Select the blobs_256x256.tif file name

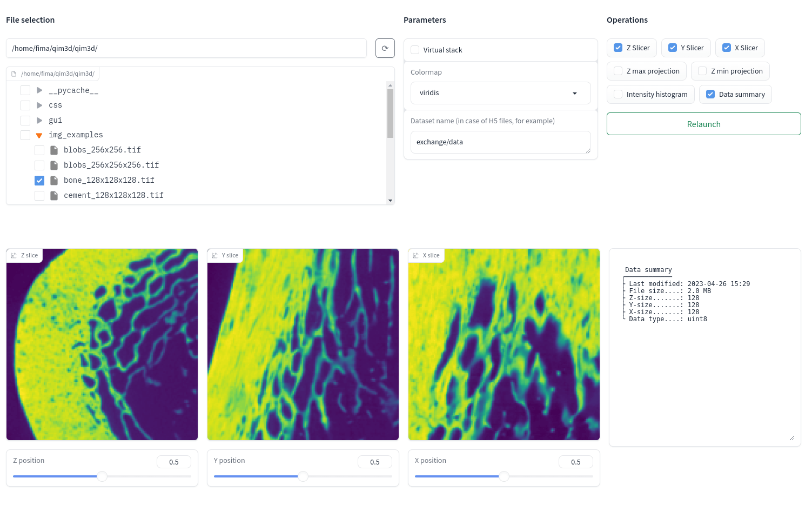pos(102,150)
